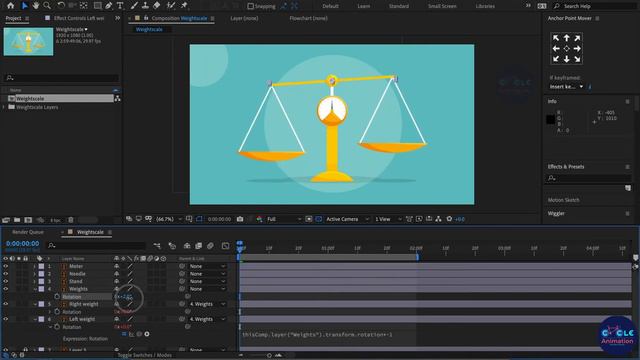Viewport: 640px width, 360px height.
Task: Select the Libraries workspace
Action: point(485,6)
